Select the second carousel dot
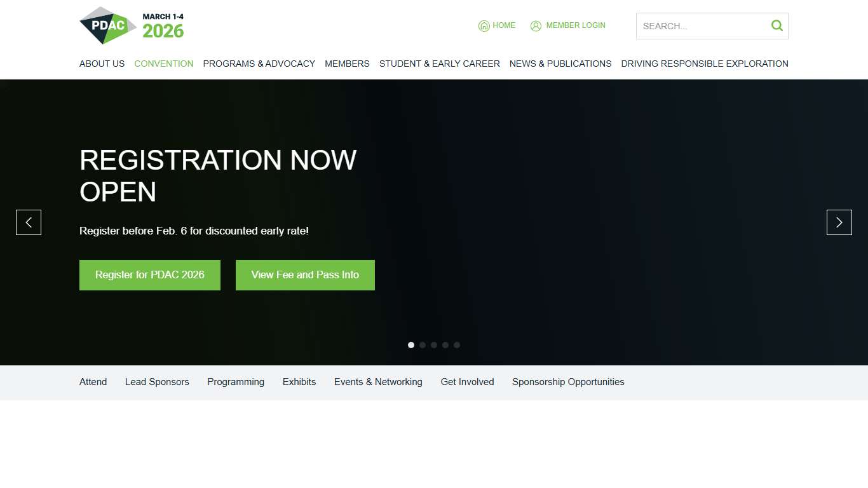Viewport: 868px width, 488px height. (423, 345)
